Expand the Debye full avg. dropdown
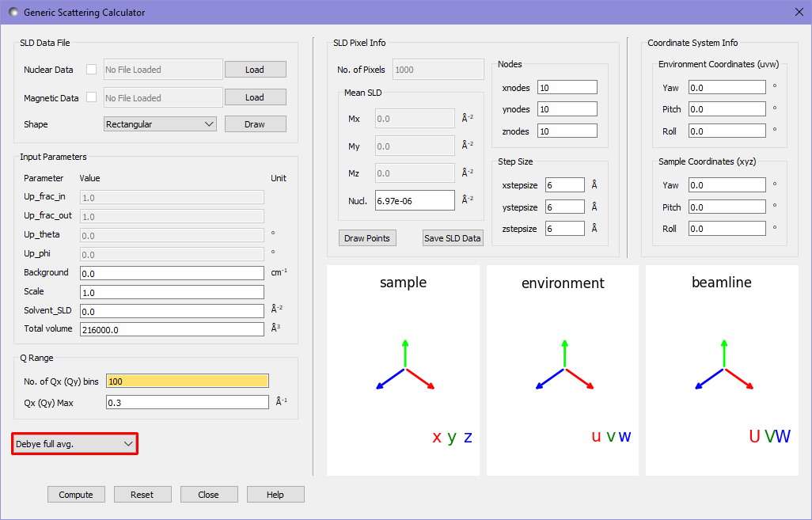Viewport: 812px width, 520px height. coord(75,444)
